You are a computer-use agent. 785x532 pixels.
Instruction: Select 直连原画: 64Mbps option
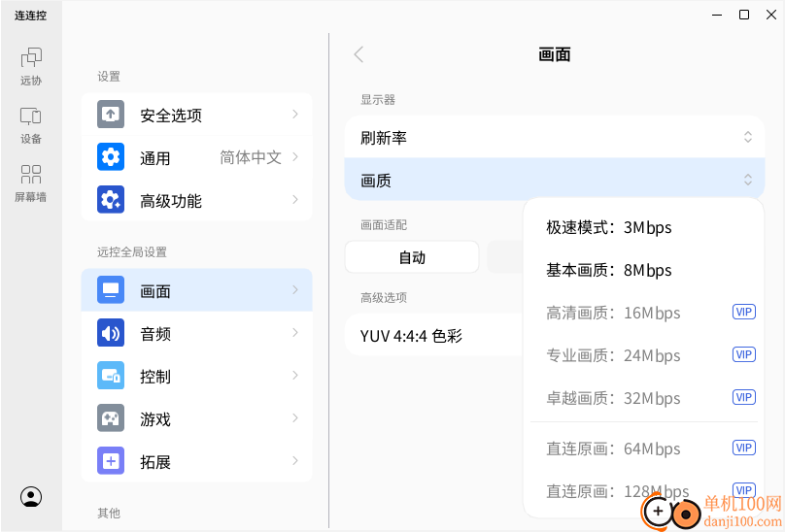pos(644,449)
